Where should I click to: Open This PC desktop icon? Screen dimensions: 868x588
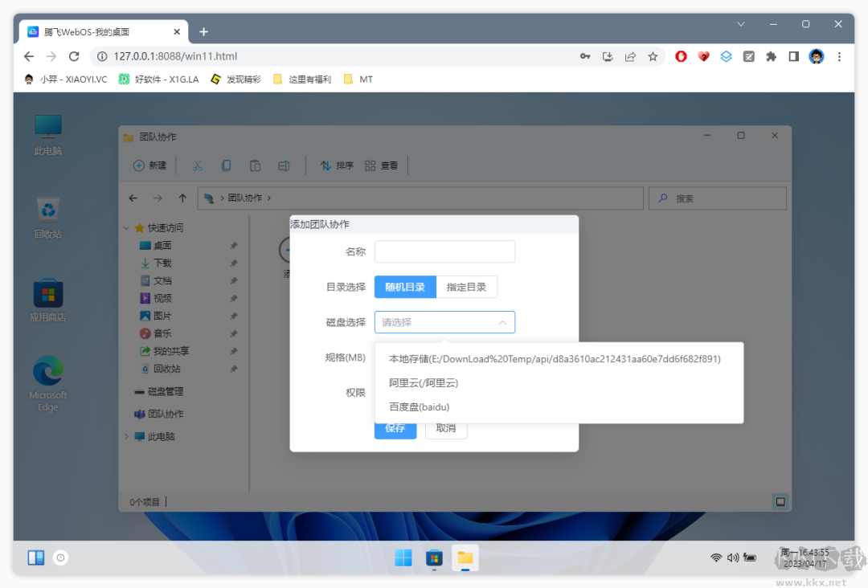tap(48, 135)
